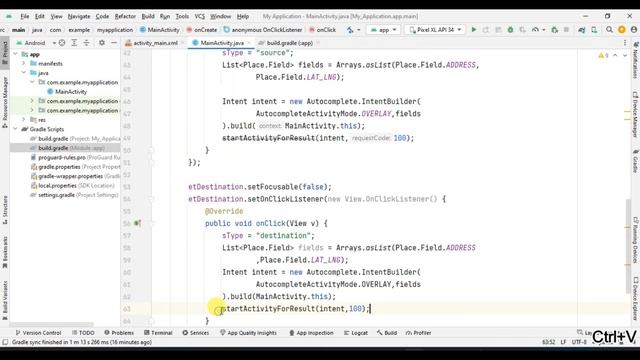Screen dimensions: 640x360
Task: Open the App Quality Insights tool window
Action: 248,333
